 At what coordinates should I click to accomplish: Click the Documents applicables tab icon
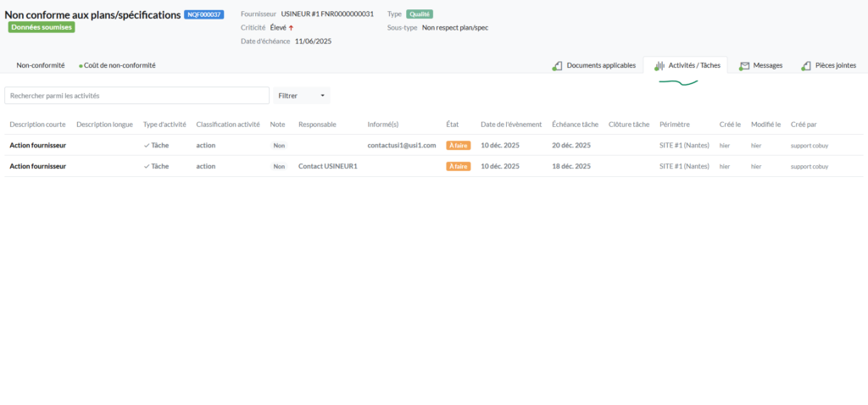pyautogui.click(x=557, y=66)
